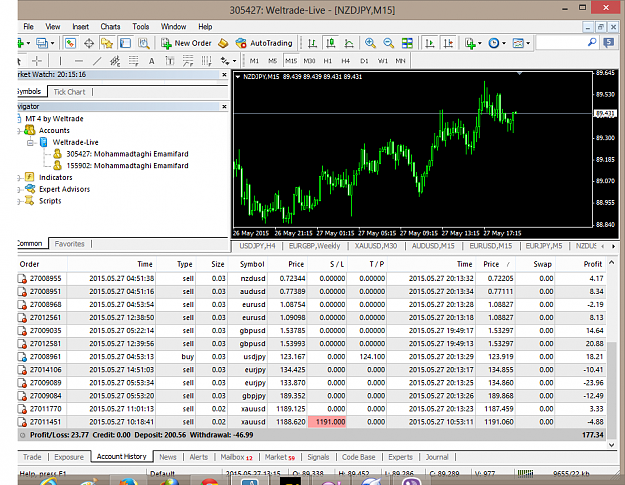Draw a vertical line tool
Screen dimensions: 625x485
[x=60, y=61]
